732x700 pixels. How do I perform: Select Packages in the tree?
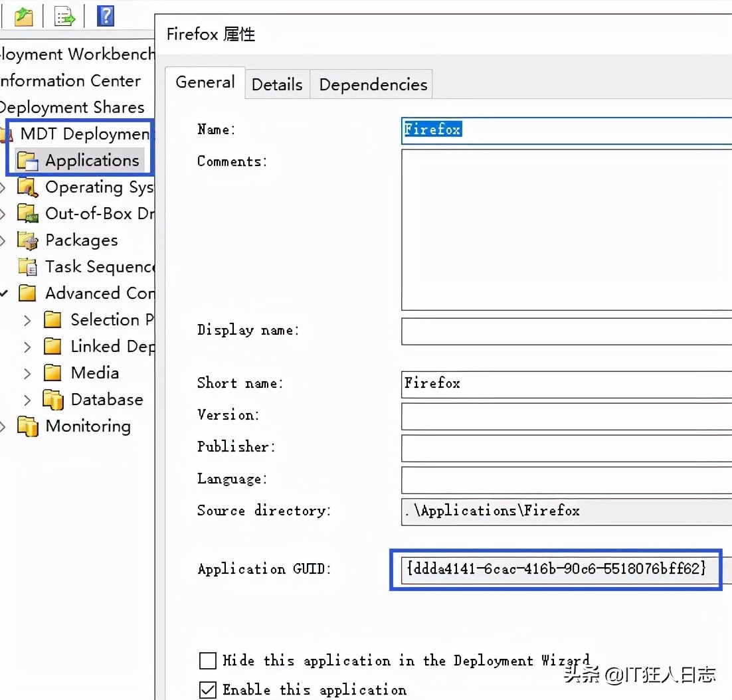(82, 240)
